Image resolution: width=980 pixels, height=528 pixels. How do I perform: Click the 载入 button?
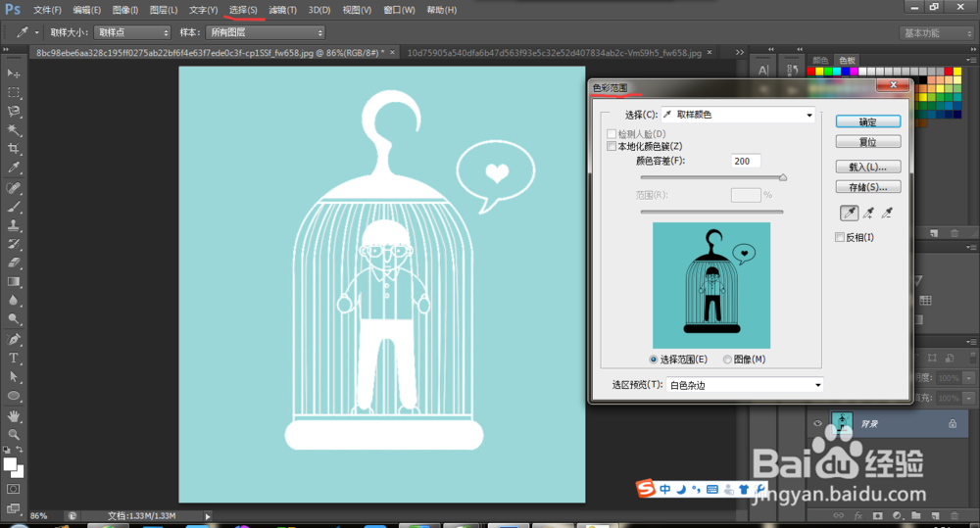(x=868, y=167)
